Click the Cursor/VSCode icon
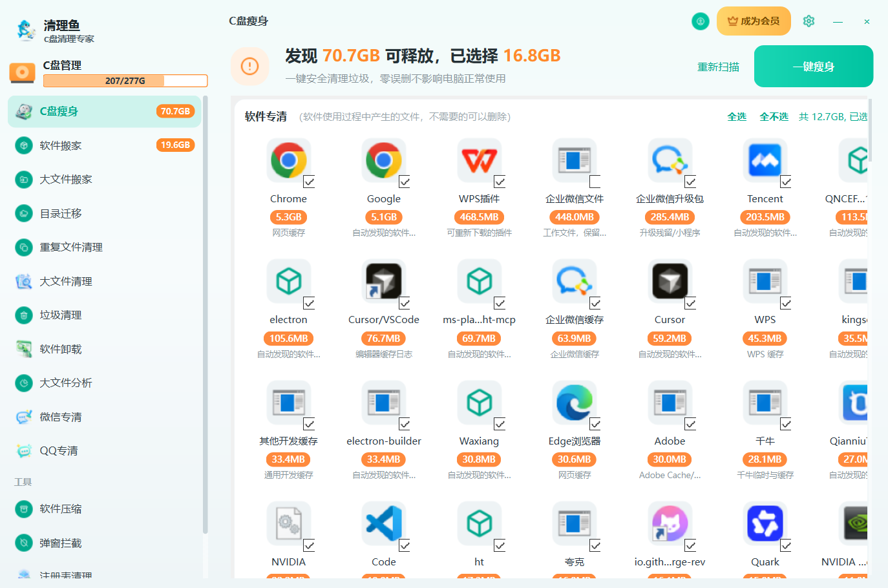888x588 pixels. 384,281
